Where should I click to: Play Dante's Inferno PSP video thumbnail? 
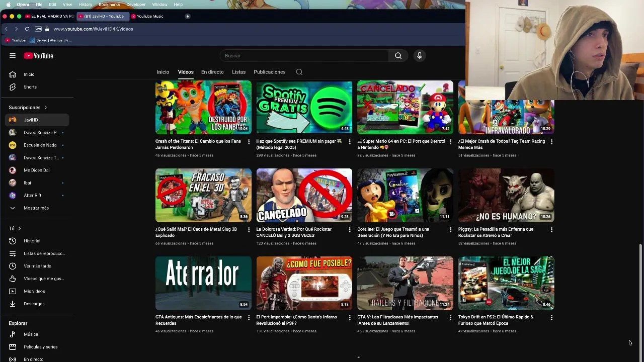304,283
